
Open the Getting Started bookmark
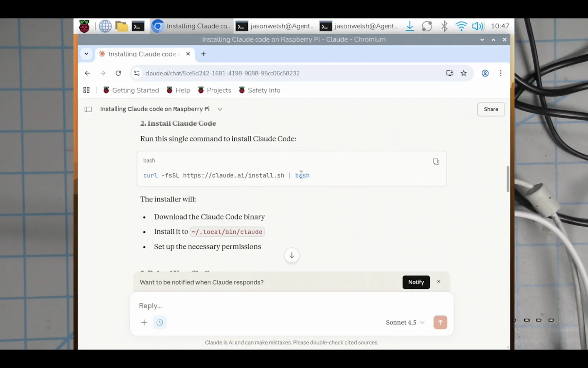pyautogui.click(x=131, y=90)
